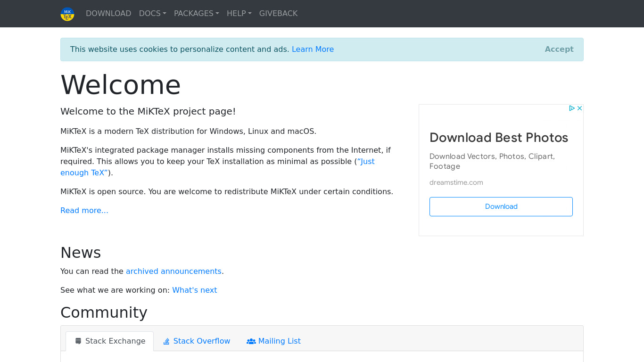The image size is (644, 362).
Task: Click the Welcome page heading
Action: [121, 85]
